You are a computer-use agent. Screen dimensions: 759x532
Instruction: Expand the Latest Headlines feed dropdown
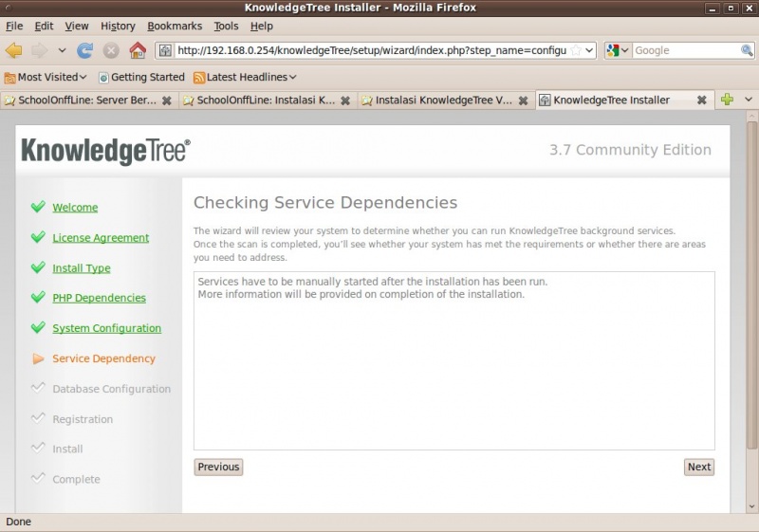click(245, 77)
